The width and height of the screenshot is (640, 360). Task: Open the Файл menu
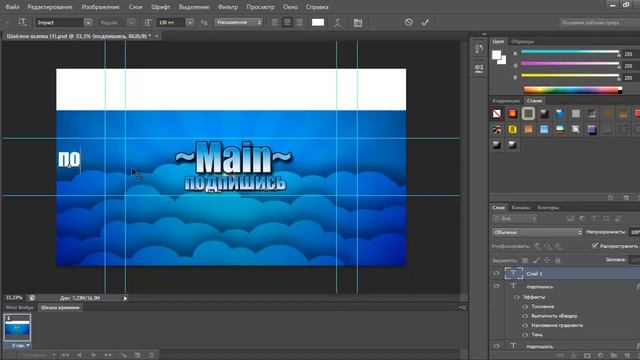[x=12, y=7]
